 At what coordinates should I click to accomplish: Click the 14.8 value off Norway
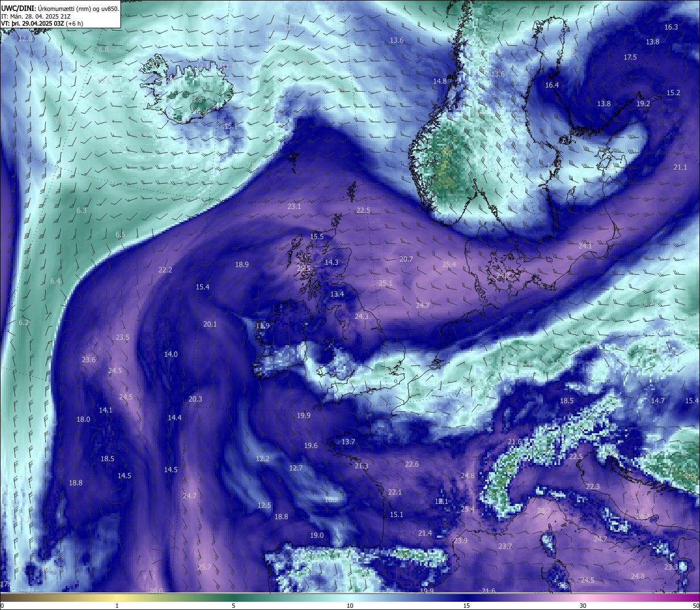pyautogui.click(x=440, y=82)
